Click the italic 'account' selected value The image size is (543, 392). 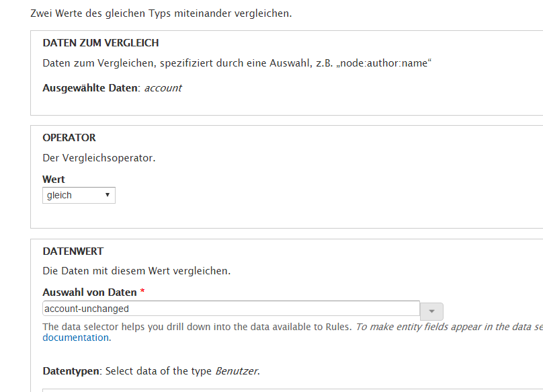pyautogui.click(x=163, y=88)
